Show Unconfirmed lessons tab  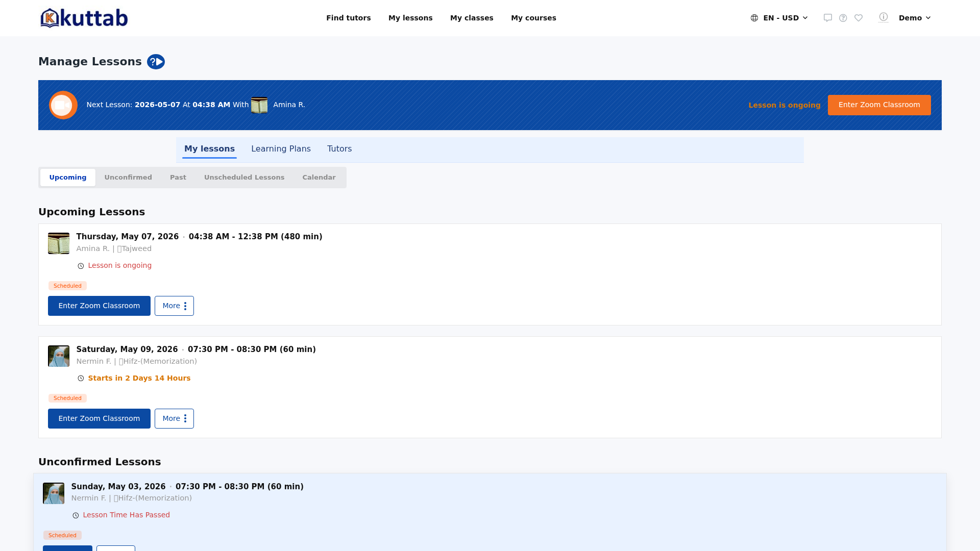[128, 178]
